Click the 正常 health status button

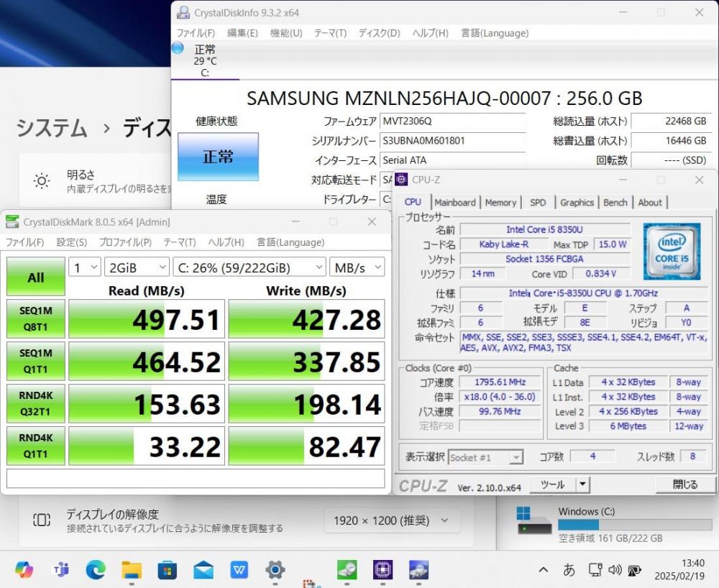click(x=218, y=157)
